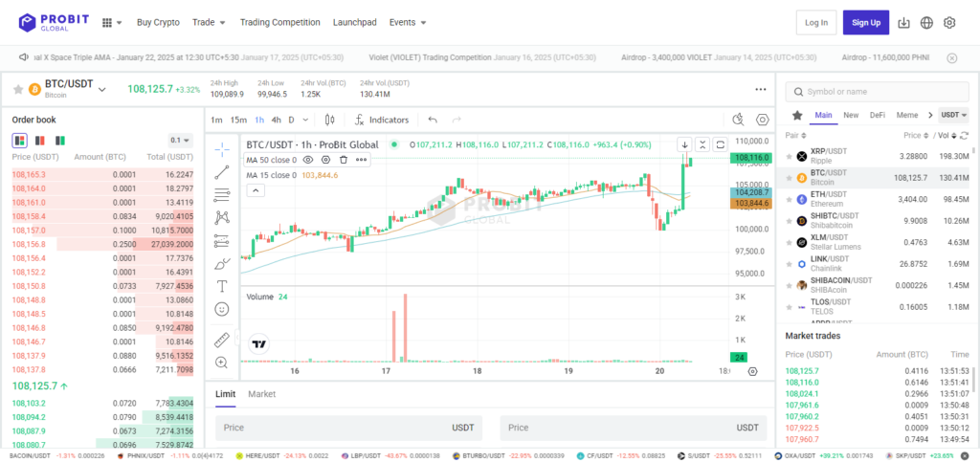This screenshot has height=463, width=980.
Task: Open more options for MA 50
Action: point(361,160)
